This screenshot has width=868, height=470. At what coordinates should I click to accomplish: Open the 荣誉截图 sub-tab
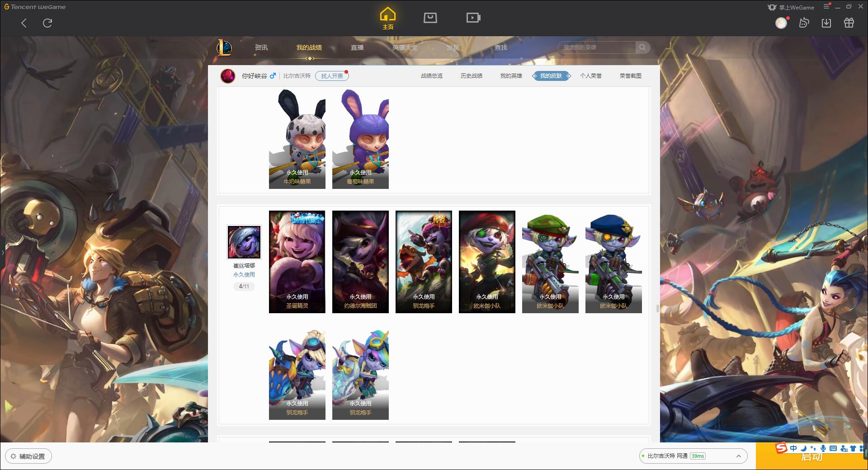631,76
